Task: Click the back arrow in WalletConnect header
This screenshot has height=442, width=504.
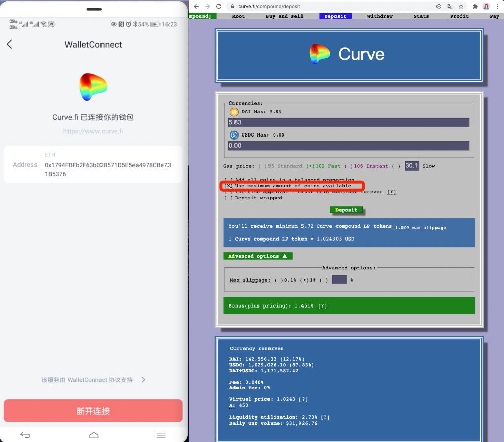Action: point(9,44)
